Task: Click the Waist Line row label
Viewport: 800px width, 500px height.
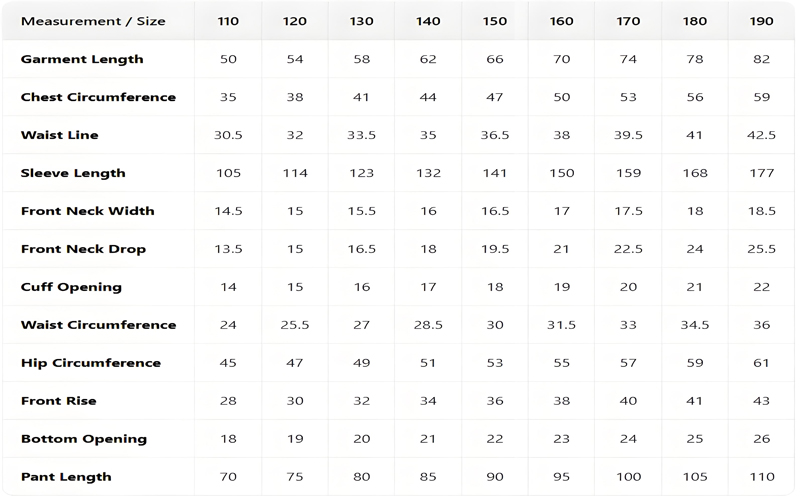Action: (60, 135)
